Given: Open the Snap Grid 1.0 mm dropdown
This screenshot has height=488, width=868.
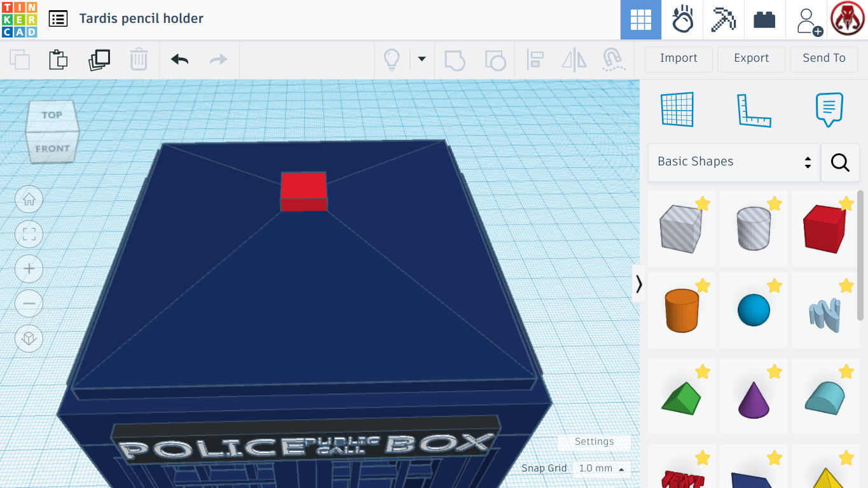Looking at the screenshot, I should (601, 469).
